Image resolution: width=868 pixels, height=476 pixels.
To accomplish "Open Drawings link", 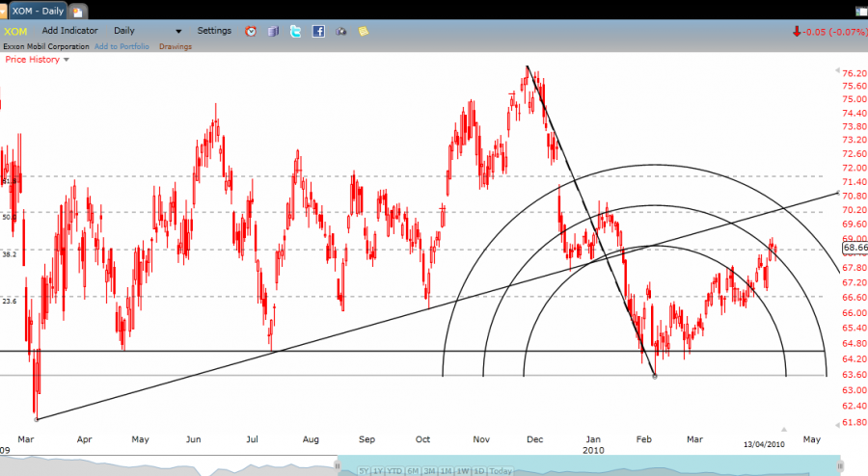I will point(176,46).
